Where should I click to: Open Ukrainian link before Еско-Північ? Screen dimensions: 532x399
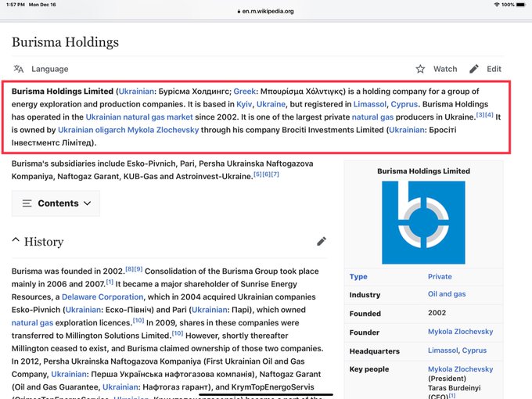coord(83,310)
